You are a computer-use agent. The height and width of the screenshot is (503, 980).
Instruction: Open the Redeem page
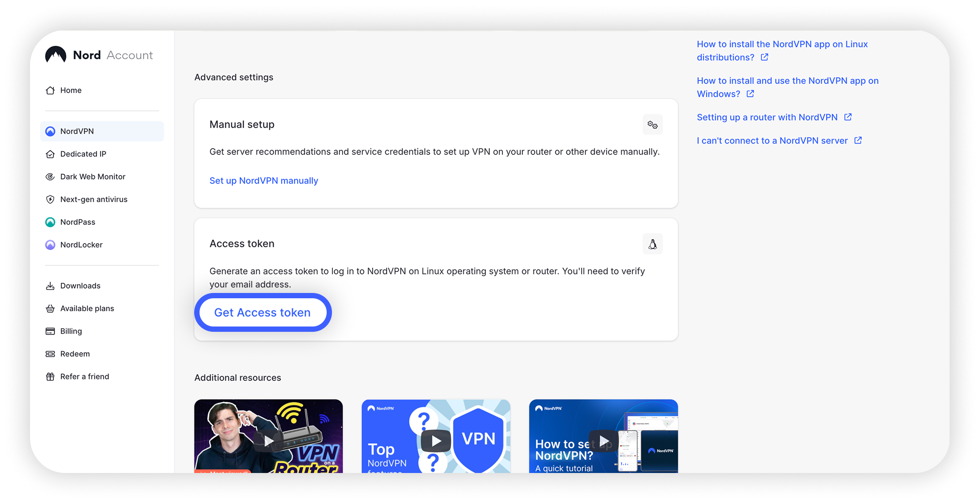pos(102,354)
